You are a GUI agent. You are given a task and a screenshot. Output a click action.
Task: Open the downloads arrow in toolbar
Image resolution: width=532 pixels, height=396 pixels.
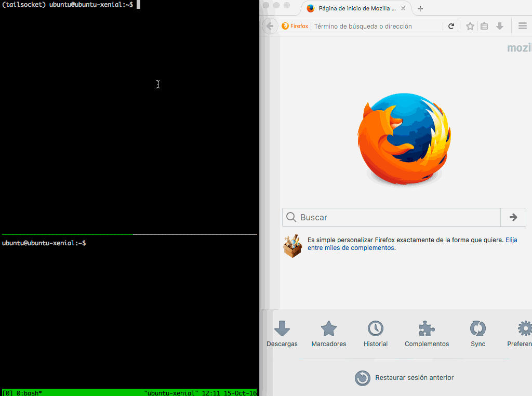(x=500, y=26)
